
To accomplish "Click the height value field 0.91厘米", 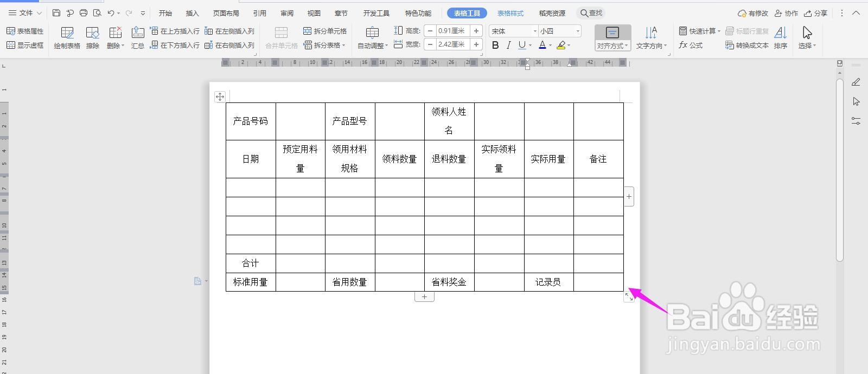I will tap(452, 31).
